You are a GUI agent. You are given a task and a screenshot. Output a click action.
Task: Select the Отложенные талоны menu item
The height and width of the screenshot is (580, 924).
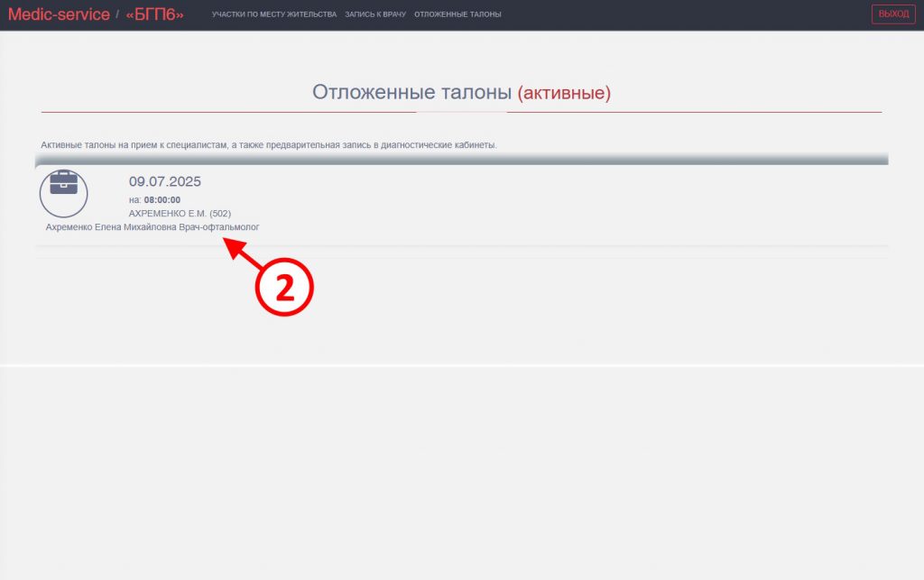click(457, 14)
